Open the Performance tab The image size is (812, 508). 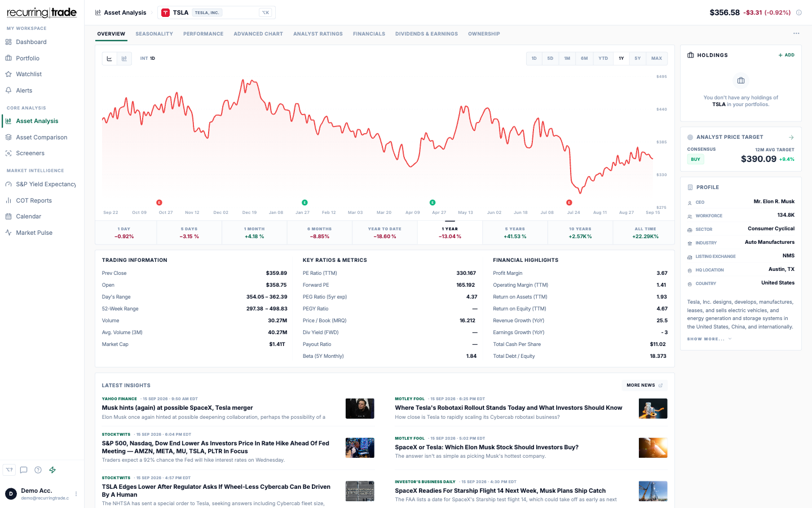pos(203,34)
